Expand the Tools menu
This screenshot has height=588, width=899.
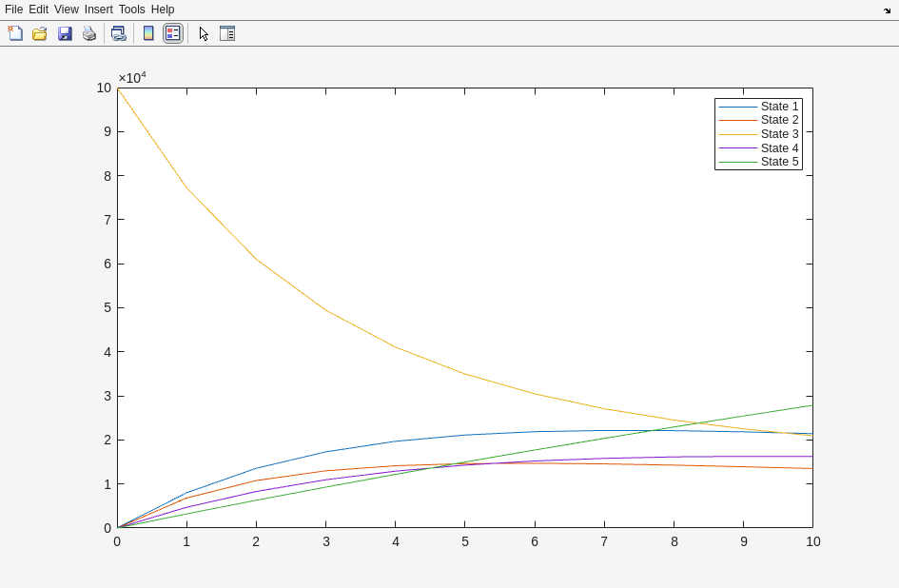[x=132, y=10]
